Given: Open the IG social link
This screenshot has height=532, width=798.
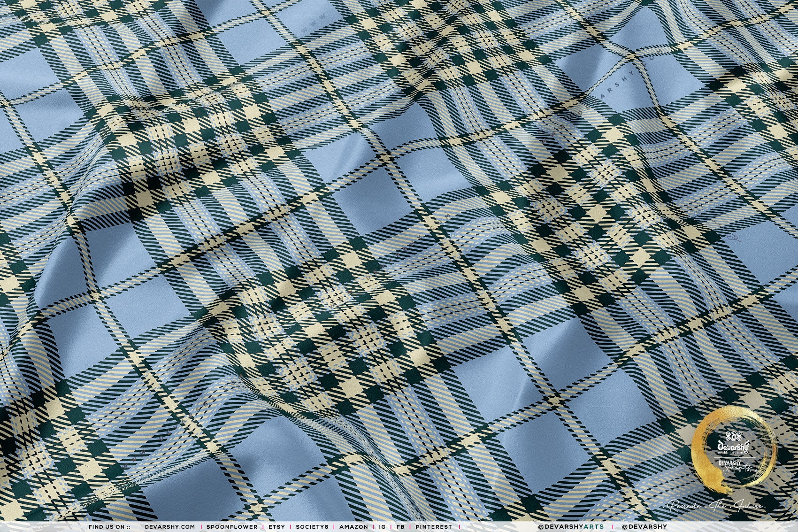Looking at the screenshot, I should (382, 527).
